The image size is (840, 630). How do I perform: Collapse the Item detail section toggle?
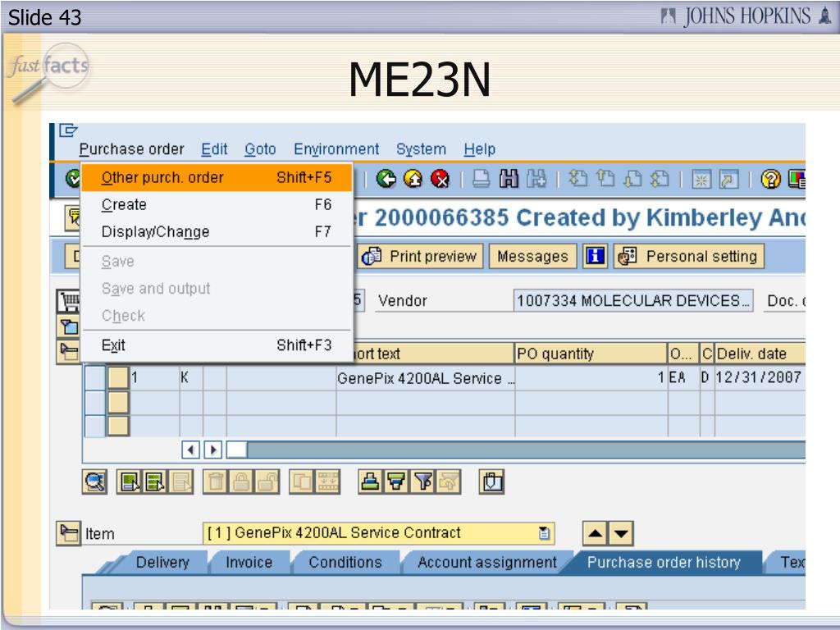68,533
